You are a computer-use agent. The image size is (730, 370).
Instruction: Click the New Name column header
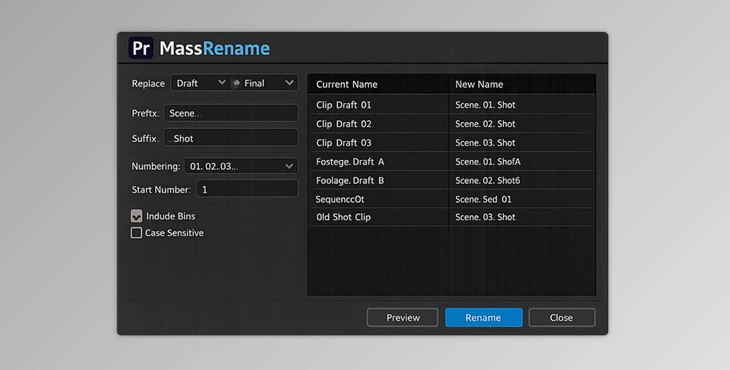point(522,84)
